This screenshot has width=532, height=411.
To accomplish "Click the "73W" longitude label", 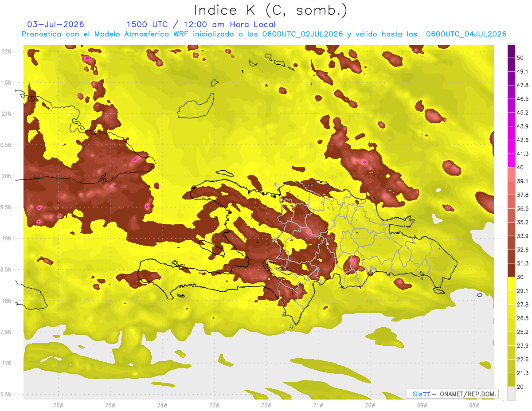I will click(x=214, y=405).
